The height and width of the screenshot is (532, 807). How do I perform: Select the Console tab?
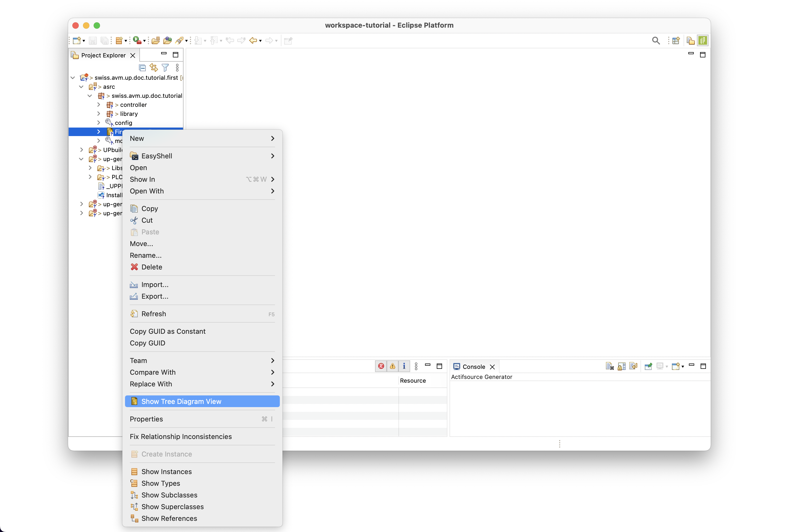coord(473,367)
